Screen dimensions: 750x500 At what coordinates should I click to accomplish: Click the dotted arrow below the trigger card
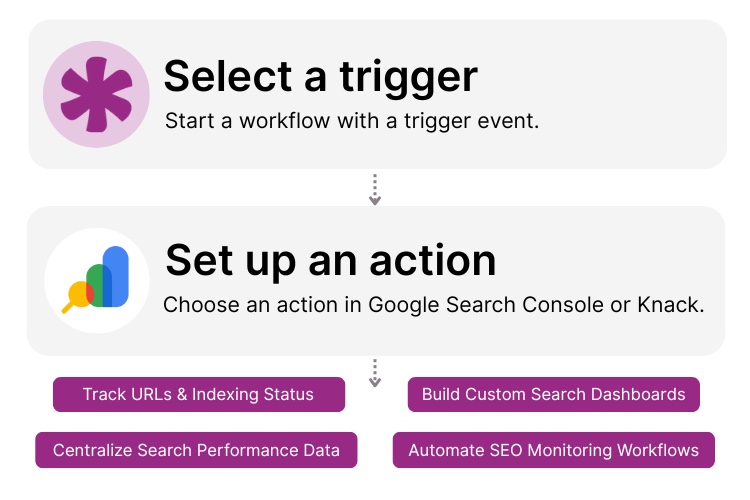click(375, 189)
